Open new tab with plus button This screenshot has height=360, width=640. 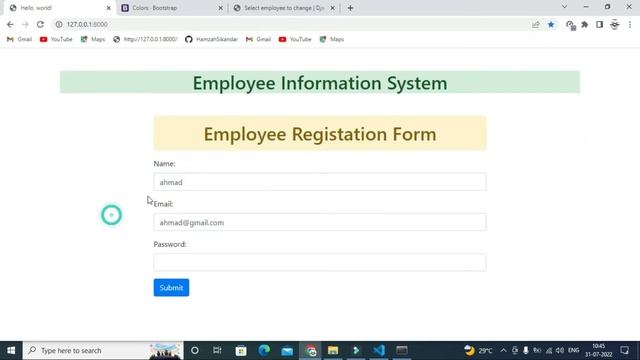coord(350,8)
